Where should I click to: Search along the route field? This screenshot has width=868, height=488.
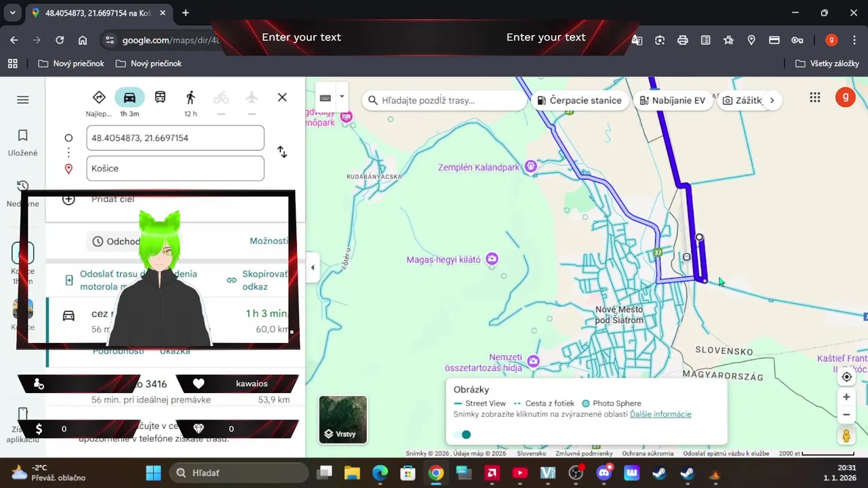(x=444, y=100)
